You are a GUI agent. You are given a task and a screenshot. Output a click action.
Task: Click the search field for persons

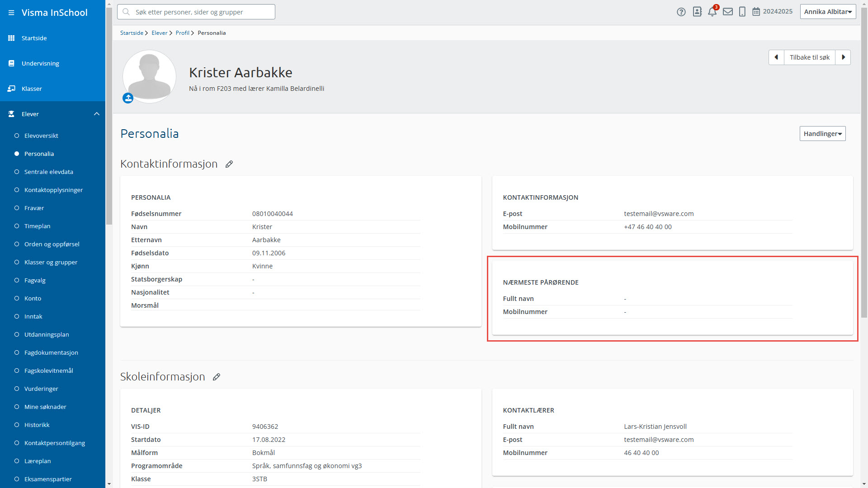coord(196,12)
